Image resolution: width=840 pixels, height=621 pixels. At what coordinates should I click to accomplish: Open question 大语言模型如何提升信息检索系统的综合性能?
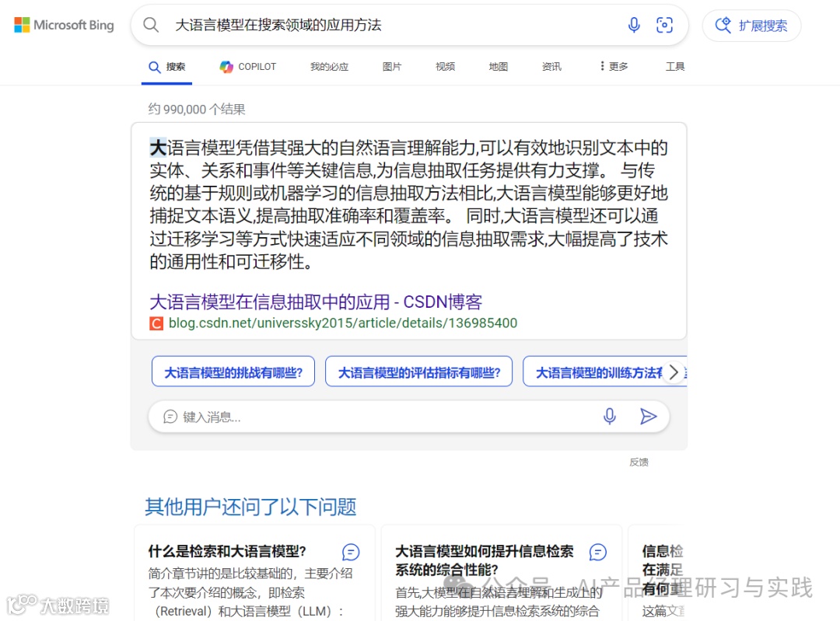coord(485,560)
